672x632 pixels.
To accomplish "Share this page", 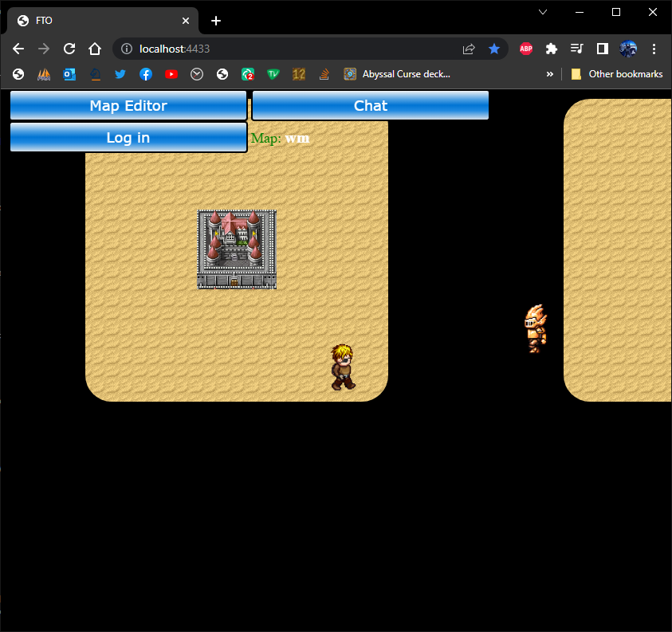I will coord(469,49).
